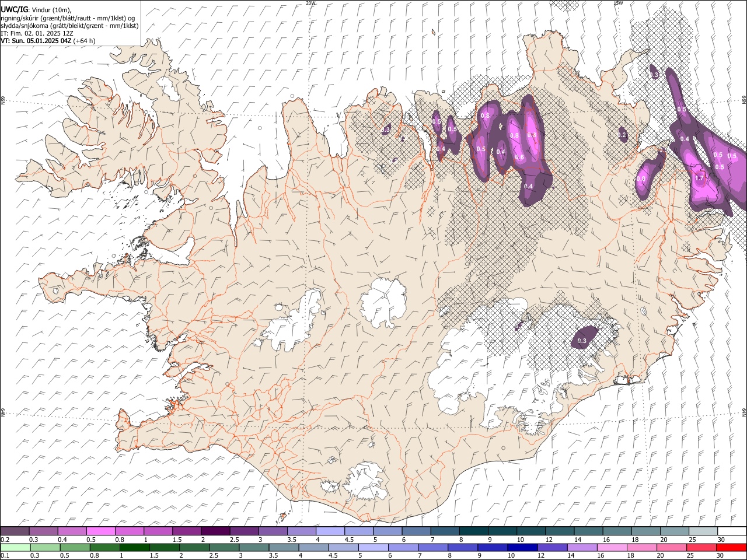Pick deep blue lower swatch between 10 and 12

(x=522, y=547)
